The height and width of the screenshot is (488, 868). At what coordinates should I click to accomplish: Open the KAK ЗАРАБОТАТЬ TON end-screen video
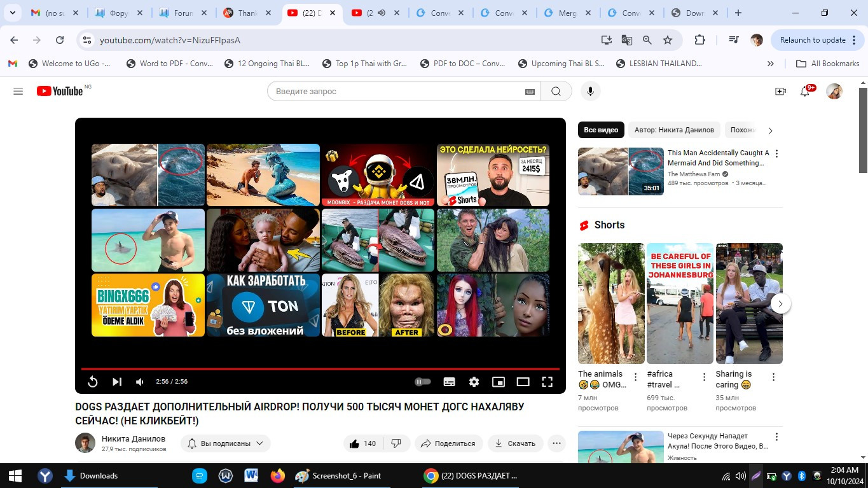(263, 305)
